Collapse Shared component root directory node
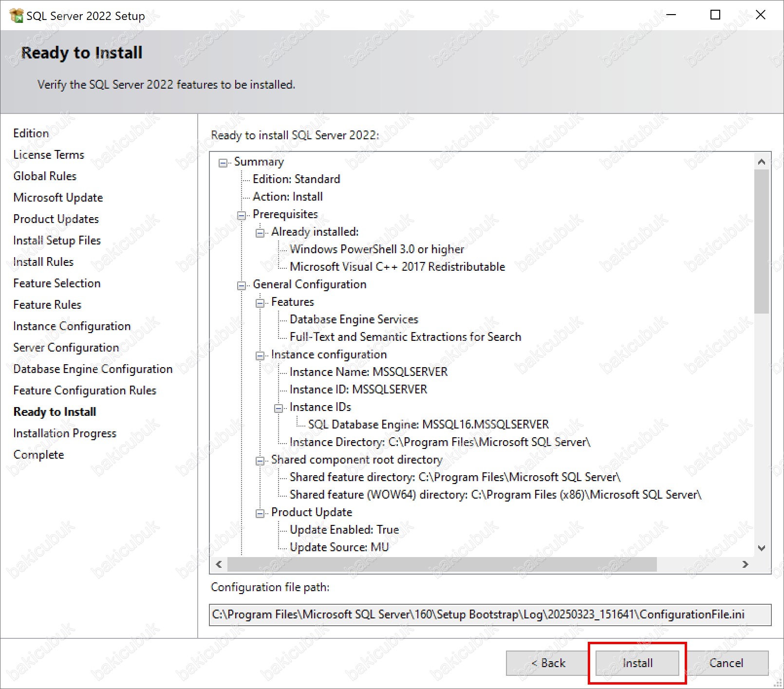 click(260, 461)
